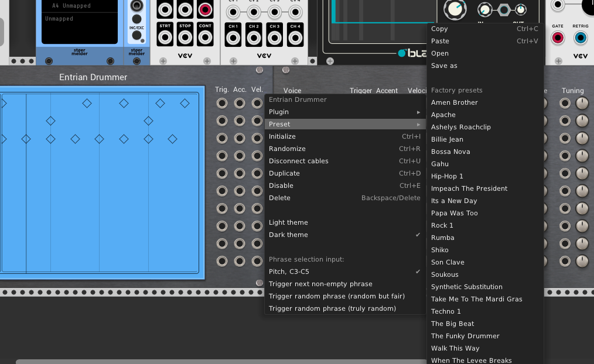Click the bottom-row Tuning knob

click(x=582, y=260)
